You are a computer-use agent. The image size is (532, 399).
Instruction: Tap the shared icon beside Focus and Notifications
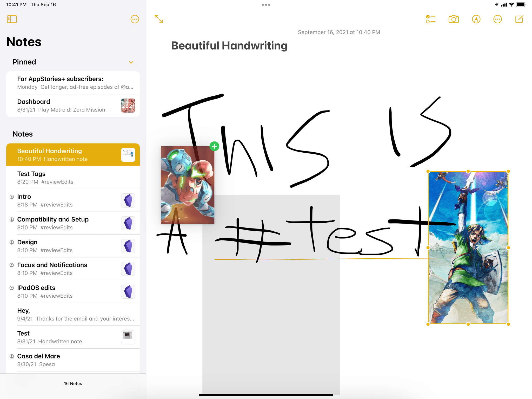click(12, 265)
